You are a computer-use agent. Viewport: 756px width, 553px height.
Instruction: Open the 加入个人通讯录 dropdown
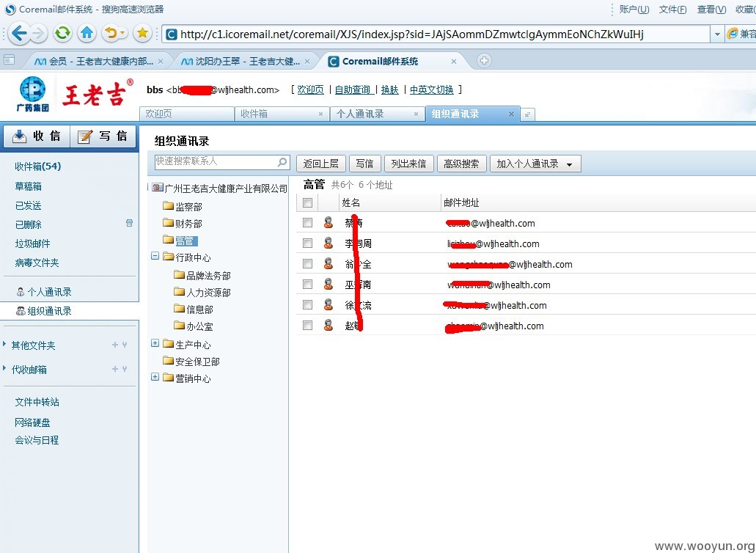click(x=535, y=164)
